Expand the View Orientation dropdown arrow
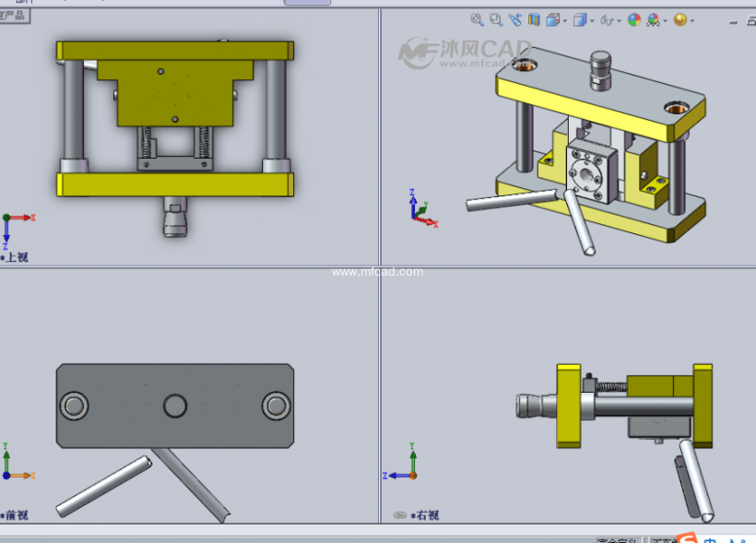This screenshot has height=543, width=756. point(564,20)
